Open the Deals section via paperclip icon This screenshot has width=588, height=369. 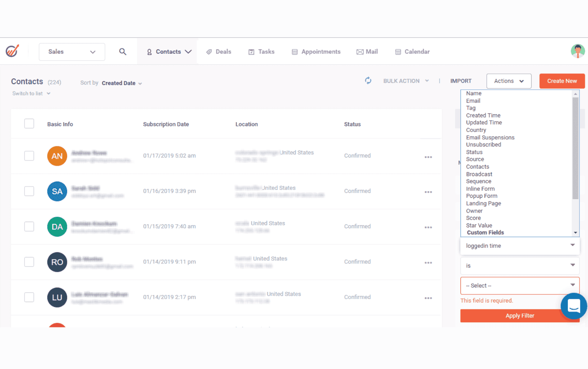point(209,51)
